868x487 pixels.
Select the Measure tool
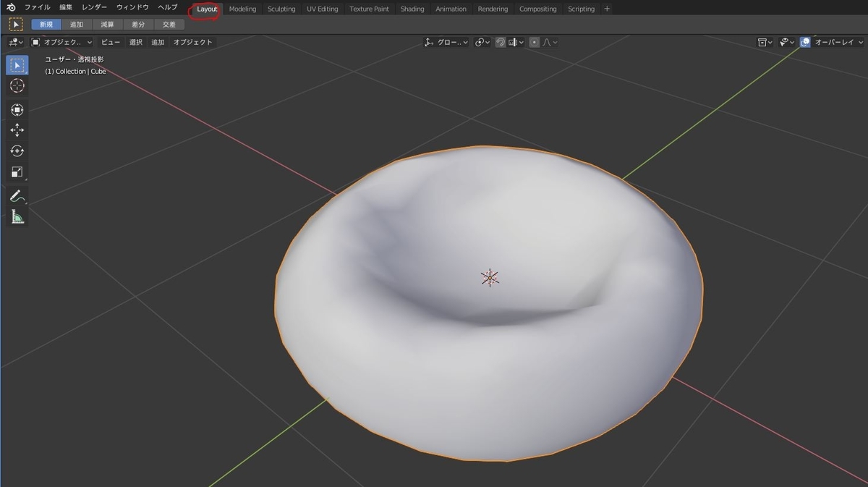pos(17,216)
